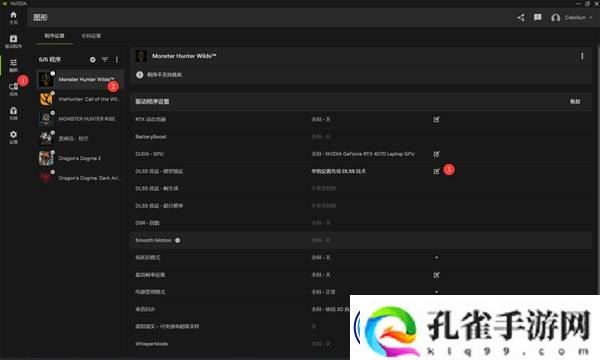Edit the DLSS model preset override setting

pyautogui.click(x=436, y=171)
